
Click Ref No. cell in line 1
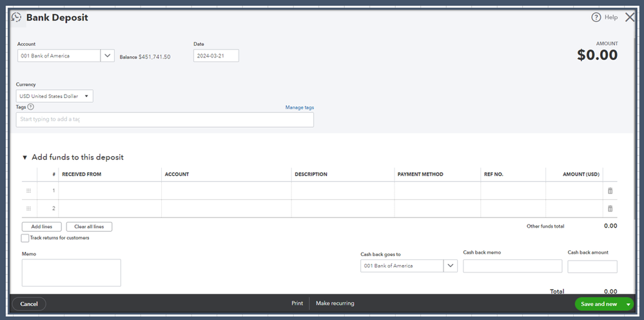[513, 190]
